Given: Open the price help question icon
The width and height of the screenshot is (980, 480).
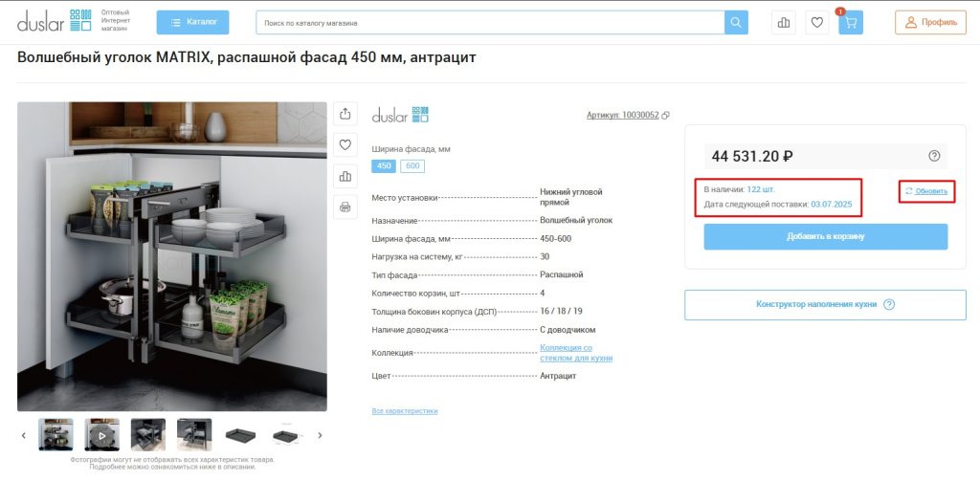Looking at the screenshot, I should [x=934, y=156].
